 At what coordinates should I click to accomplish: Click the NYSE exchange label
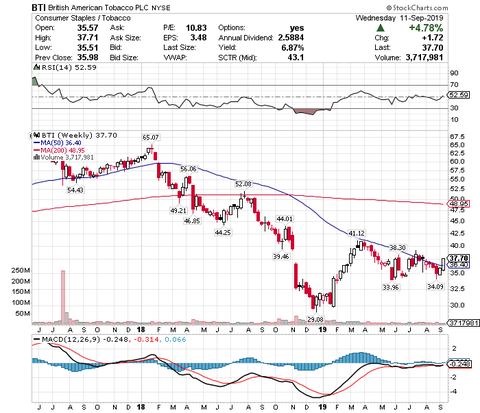161,8
